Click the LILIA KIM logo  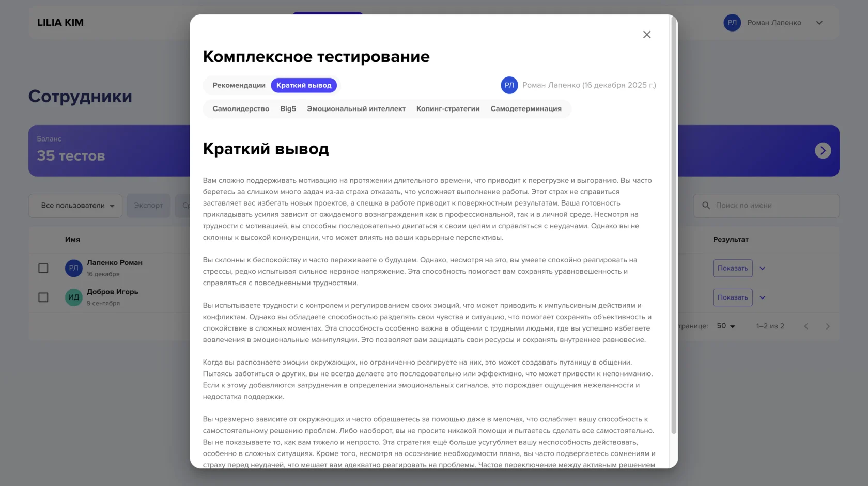60,23
